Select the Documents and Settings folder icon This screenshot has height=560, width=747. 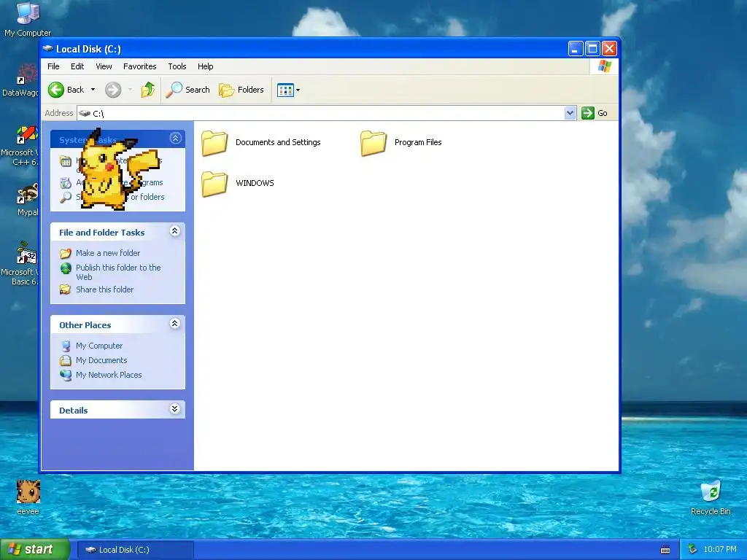click(214, 143)
